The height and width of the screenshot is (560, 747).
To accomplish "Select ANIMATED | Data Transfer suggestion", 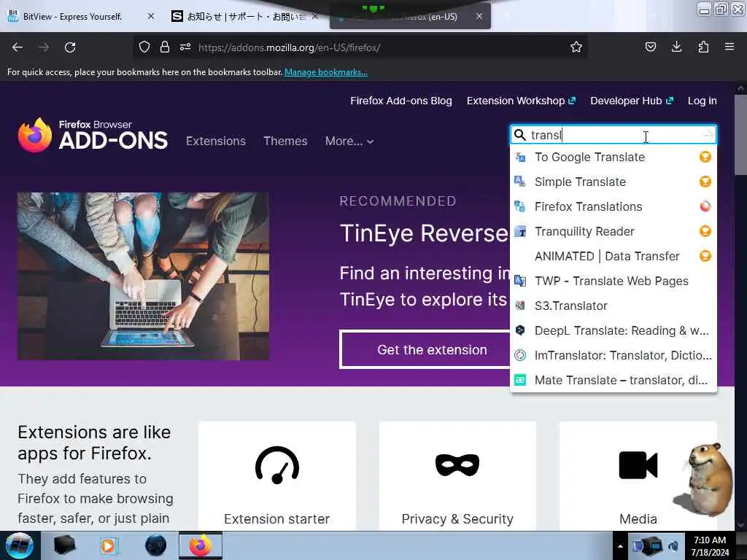I will pyautogui.click(x=613, y=256).
